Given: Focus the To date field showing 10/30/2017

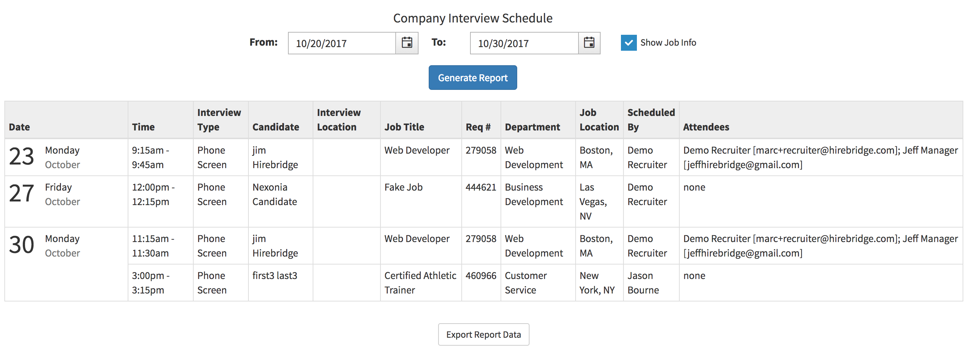Looking at the screenshot, I should tap(524, 43).
